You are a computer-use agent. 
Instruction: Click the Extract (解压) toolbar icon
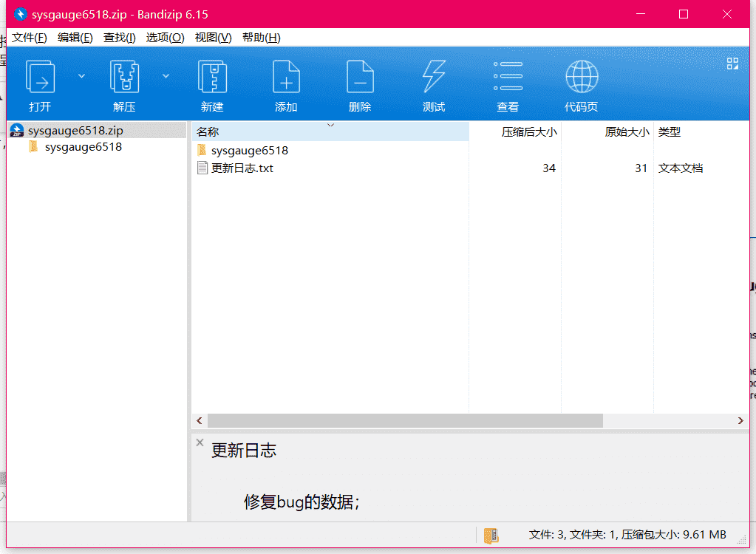124,77
